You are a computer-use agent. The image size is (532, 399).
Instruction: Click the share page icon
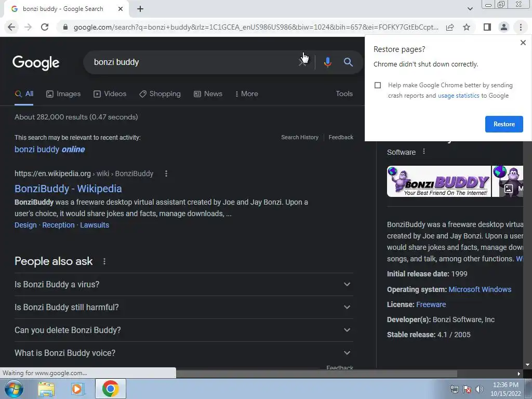(x=450, y=27)
